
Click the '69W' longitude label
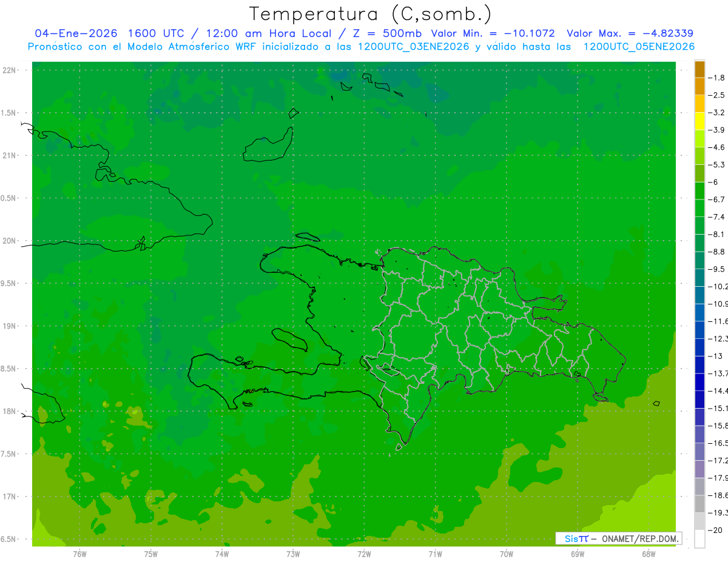point(577,554)
